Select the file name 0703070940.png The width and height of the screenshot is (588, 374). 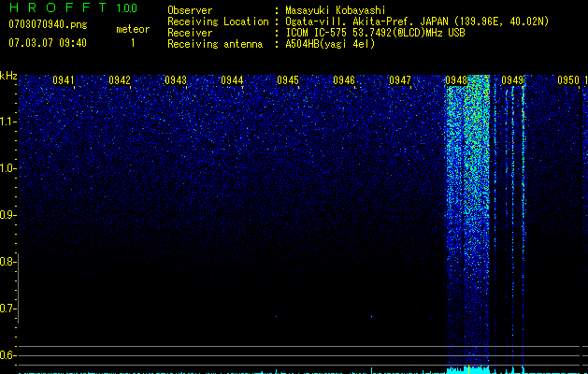[x=48, y=24]
